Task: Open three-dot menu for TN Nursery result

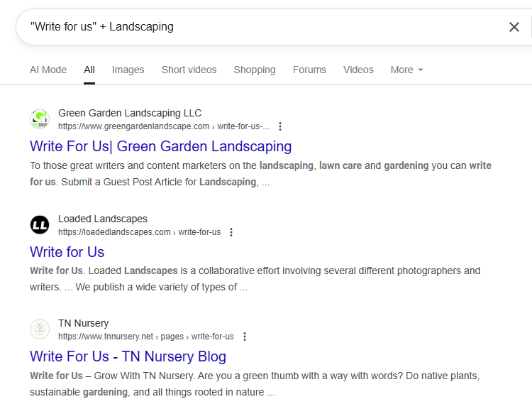Action: (245, 337)
